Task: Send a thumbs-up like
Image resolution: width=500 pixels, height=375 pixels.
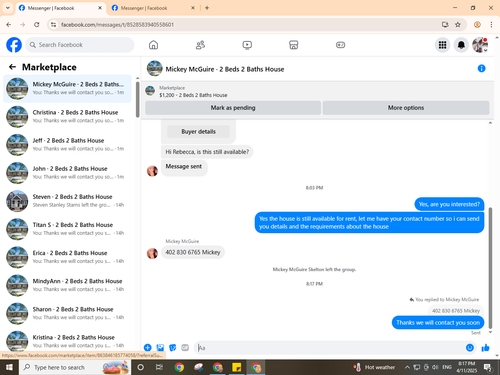Action: coord(485,348)
